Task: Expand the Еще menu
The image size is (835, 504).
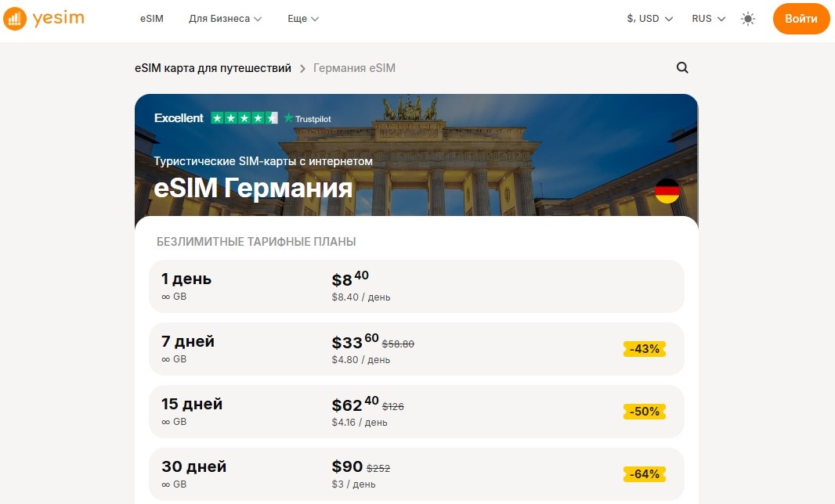Action: point(302,18)
